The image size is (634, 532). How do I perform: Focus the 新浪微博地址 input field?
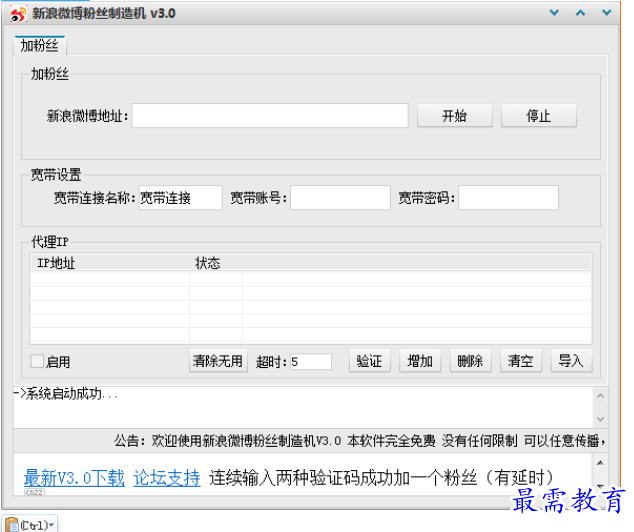tap(270, 116)
